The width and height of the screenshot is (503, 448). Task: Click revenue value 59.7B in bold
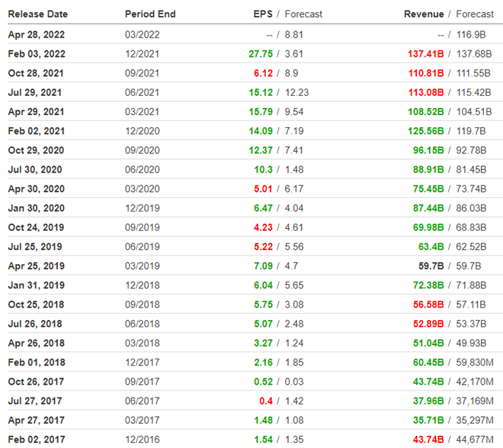(x=431, y=266)
